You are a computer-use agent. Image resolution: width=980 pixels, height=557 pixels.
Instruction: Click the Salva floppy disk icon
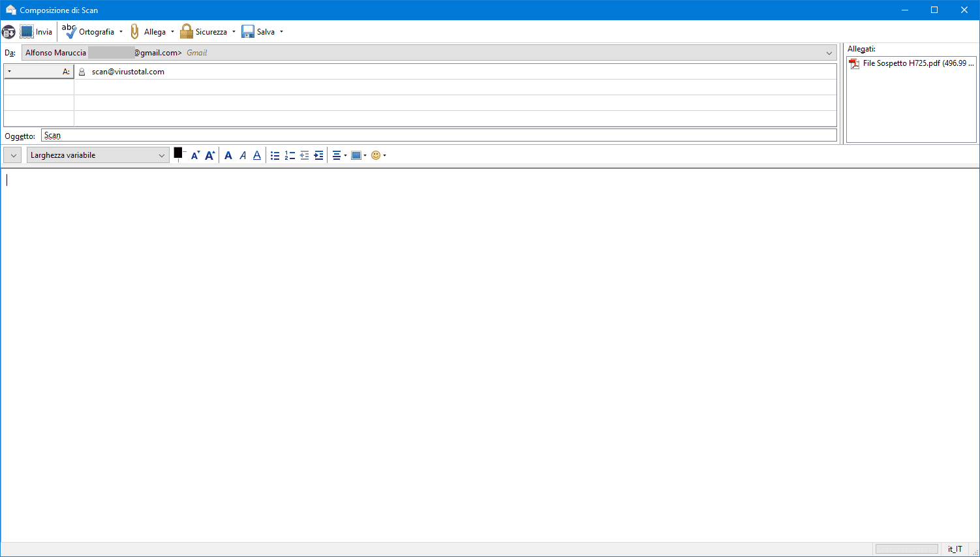(x=248, y=31)
